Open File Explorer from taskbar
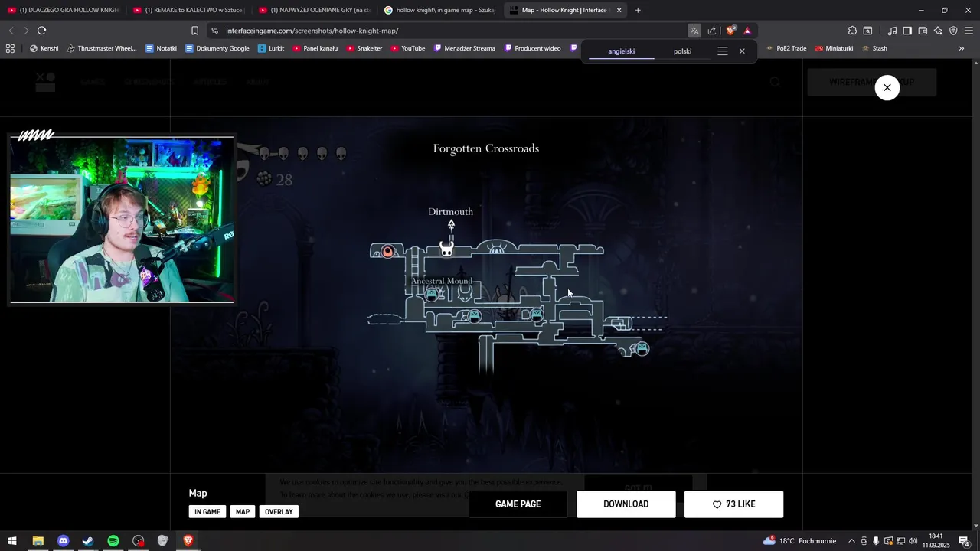 coord(38,541)
